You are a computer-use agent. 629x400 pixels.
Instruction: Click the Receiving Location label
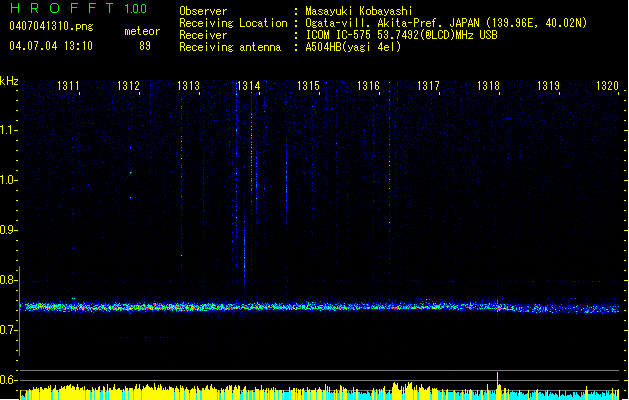tap(233, 23)
